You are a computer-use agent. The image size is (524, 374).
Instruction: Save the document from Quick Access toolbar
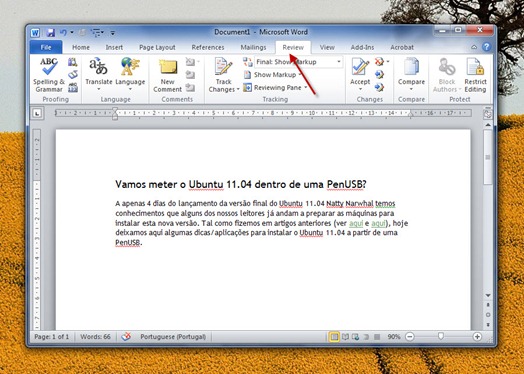click(50, 32)
